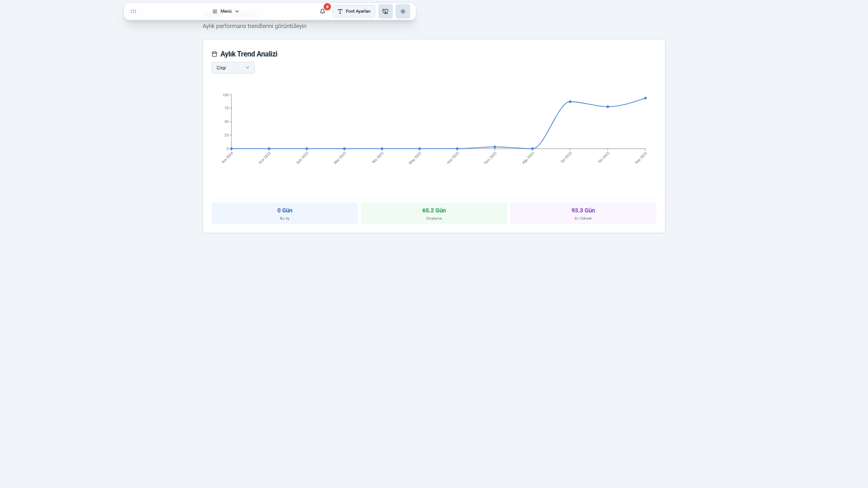Screen dimensions: 868x488
Task: Click the chevron inside the Çizgi selector
Action: pos(247,67)
